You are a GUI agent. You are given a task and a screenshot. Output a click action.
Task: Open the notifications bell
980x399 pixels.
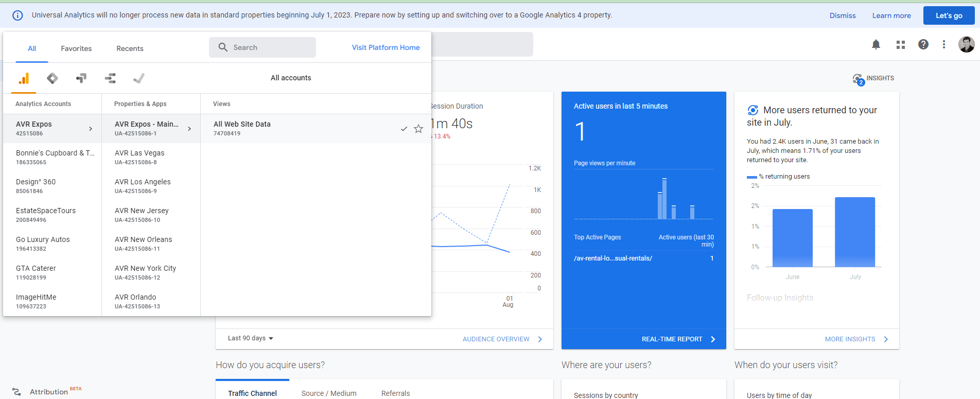point(876,45)
